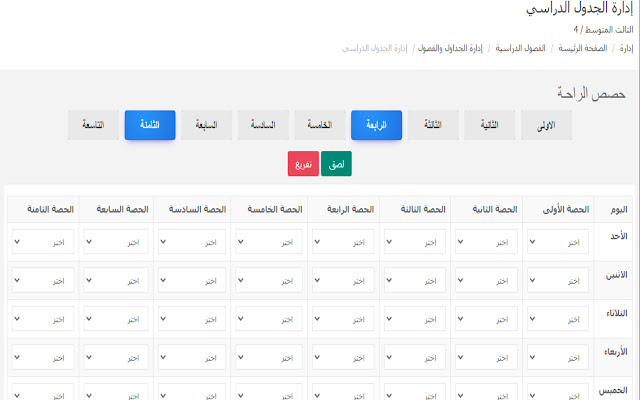640x400 pixels.
Task: Open الثلاثاء dropdown for الحصة الثالثة
Action: pos(415,318)
